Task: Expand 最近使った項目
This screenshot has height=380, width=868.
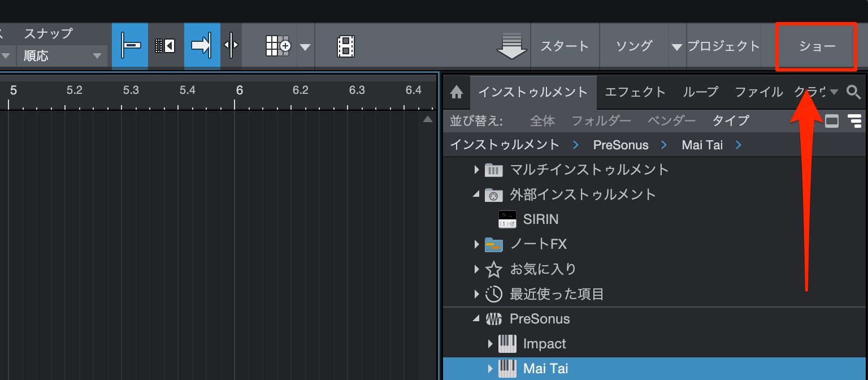Action: [x=476, y=294]
